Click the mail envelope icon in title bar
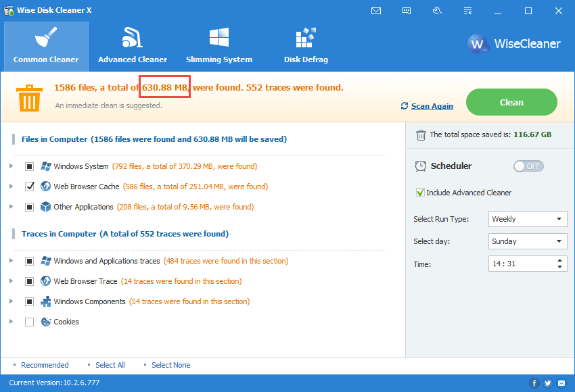575x392 pixels. tap(376, 11)
